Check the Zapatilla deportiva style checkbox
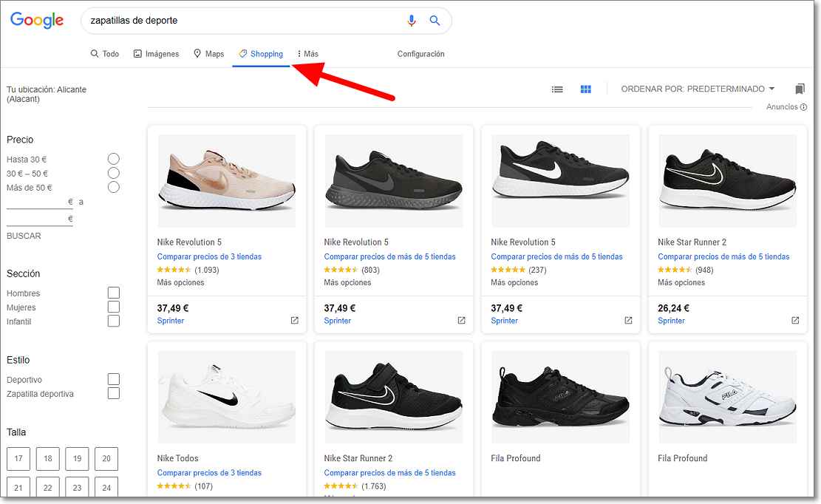 coord(113,393)
